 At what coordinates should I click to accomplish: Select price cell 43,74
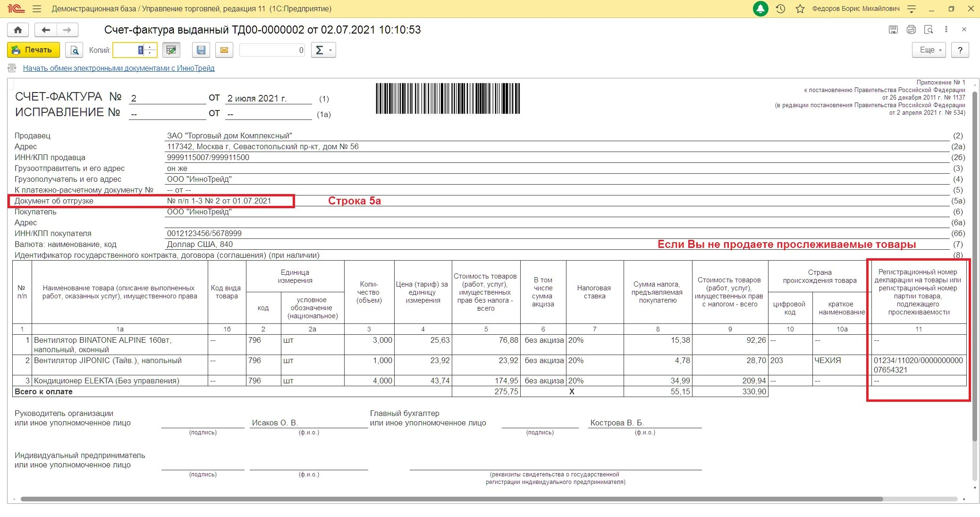(423, 381)
